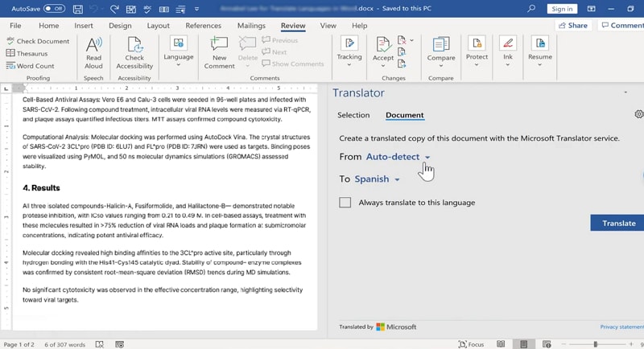Start Read Aloud speech
This screenshot has height=349, width=644.
click(x=93, y=53)
